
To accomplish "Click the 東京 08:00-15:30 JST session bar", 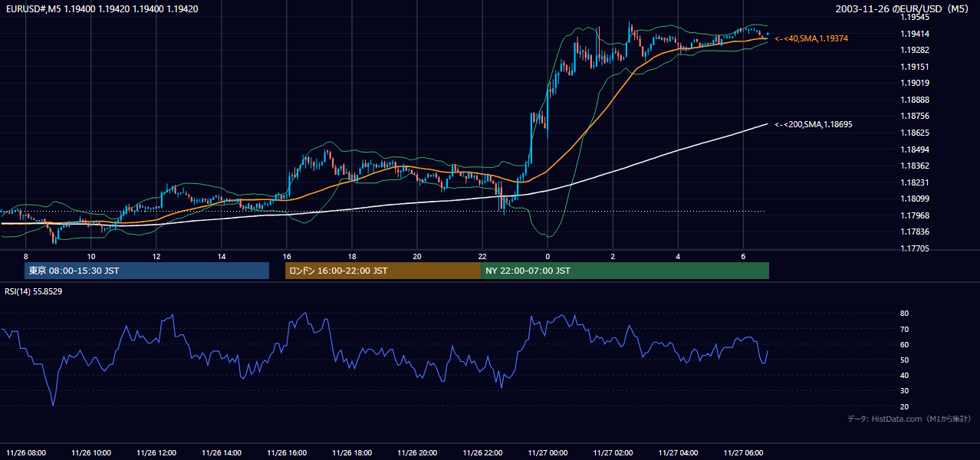I will (146, 271).
